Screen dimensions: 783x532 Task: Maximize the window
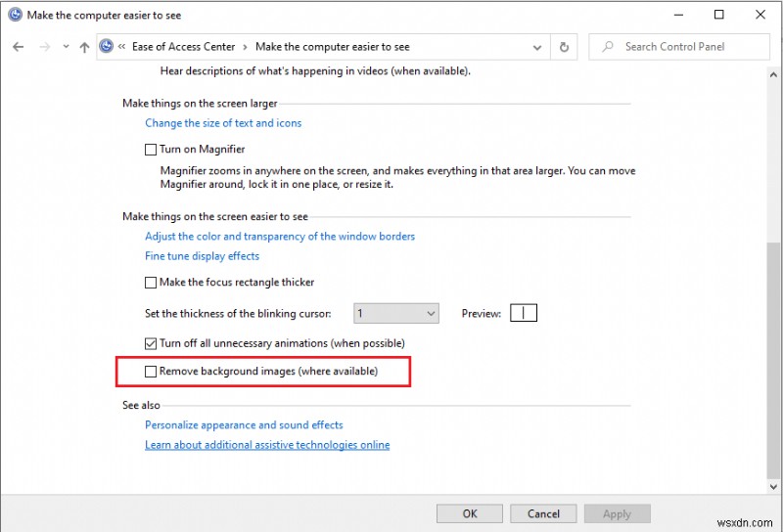[x=719, y=15]
